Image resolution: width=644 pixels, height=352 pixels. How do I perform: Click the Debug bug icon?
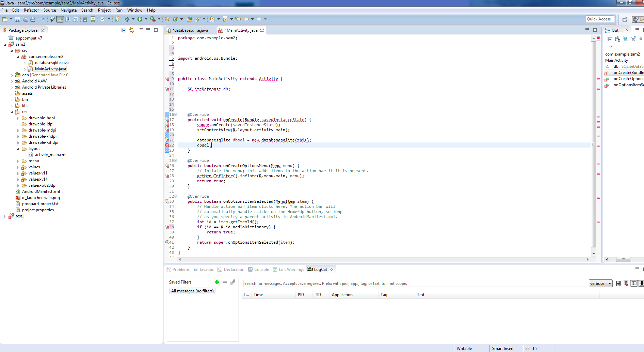point(127,19)
